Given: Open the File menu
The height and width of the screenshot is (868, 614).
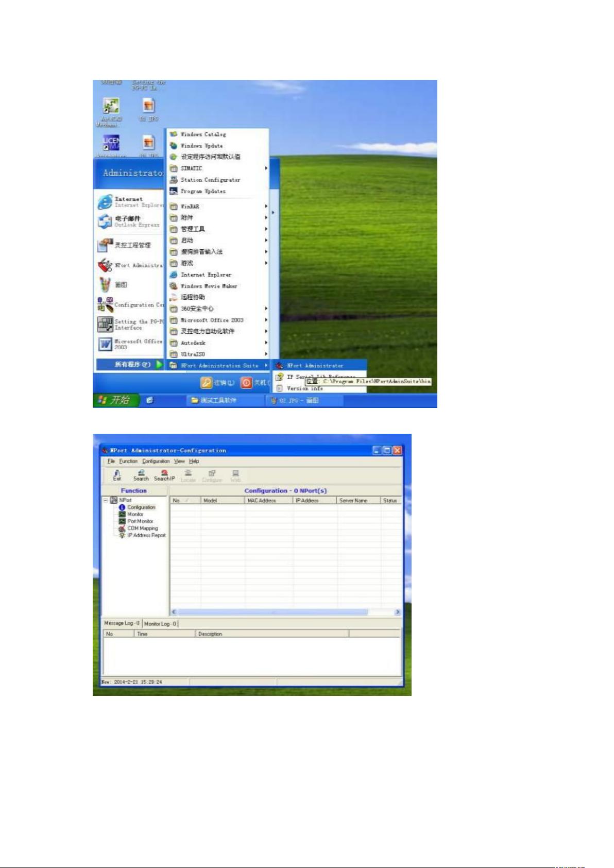Looking at the screenshot, I should [x=111, y=461].
